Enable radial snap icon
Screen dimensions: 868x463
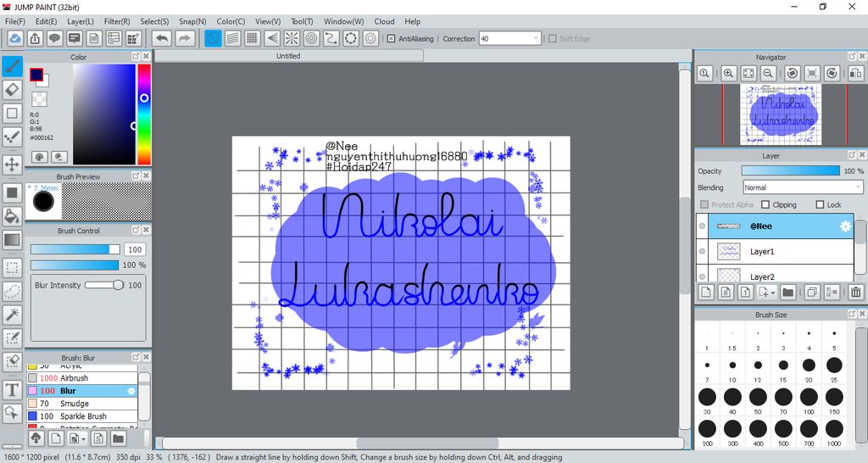tap(292, 38)
